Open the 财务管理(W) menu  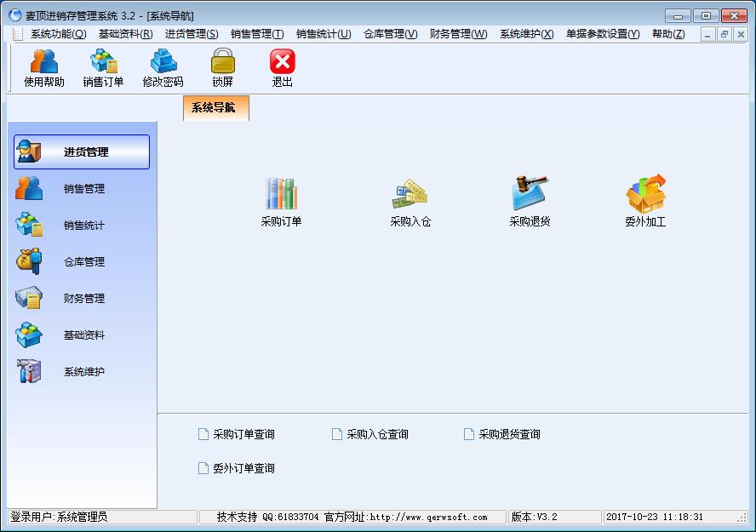459,34
